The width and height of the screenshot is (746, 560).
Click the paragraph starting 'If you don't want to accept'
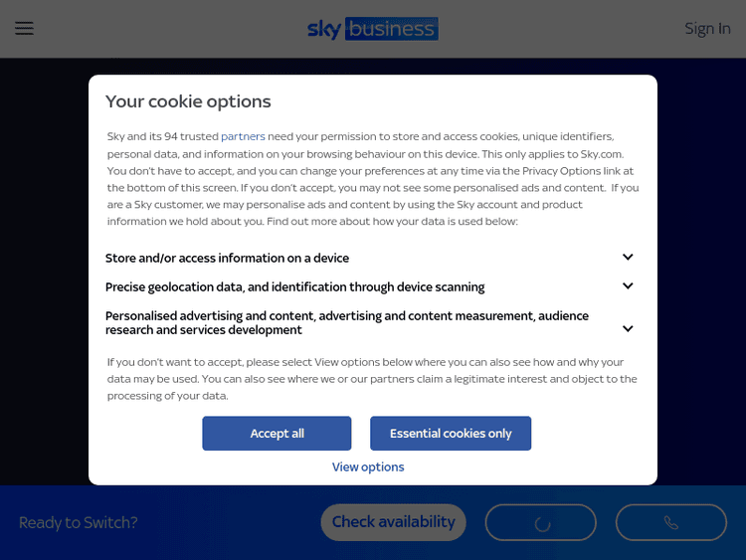(372, 379)
